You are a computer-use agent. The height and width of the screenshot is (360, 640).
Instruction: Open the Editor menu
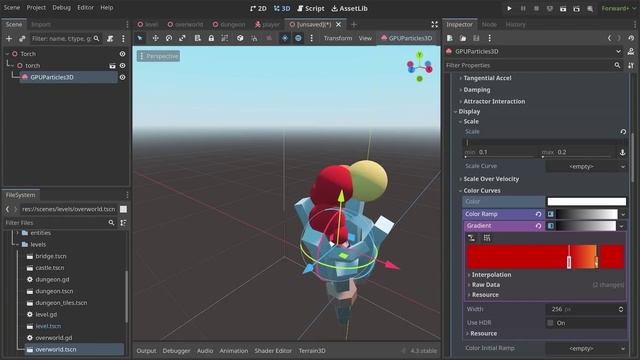[85, 7]
